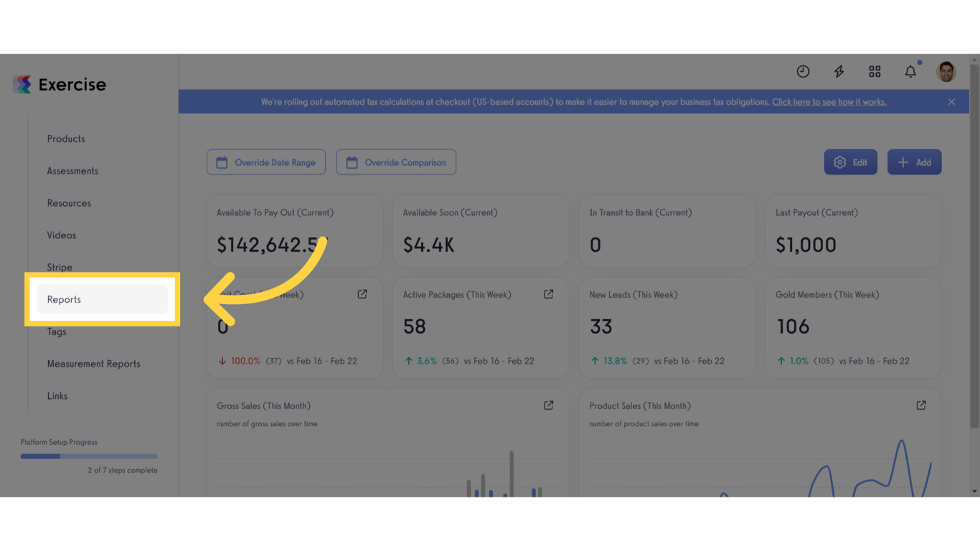Go to Tags in the sidebar
The image size is (980, 551).
(57, 331)
